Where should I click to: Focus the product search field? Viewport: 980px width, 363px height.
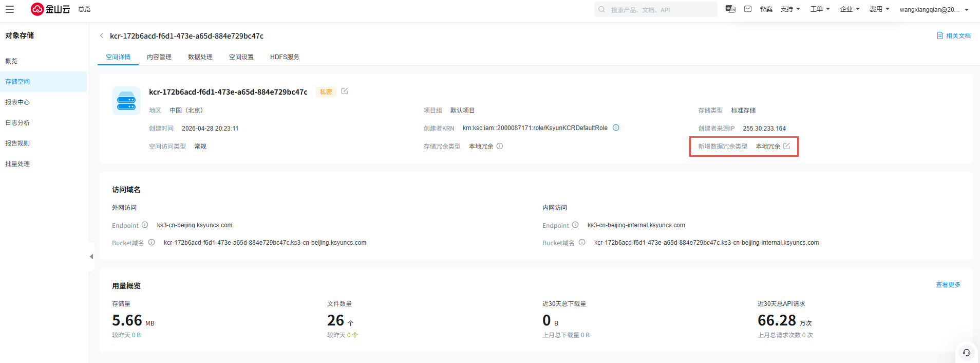point(656,9)
